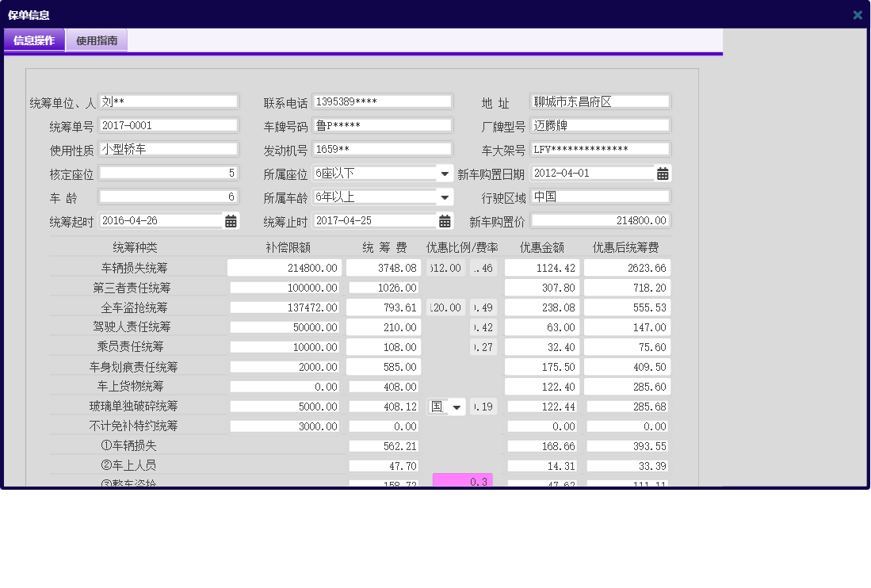
Task: Click the glass type dropdown arrow on 玻璃单独破碎统筹 row
Action: 456,406
